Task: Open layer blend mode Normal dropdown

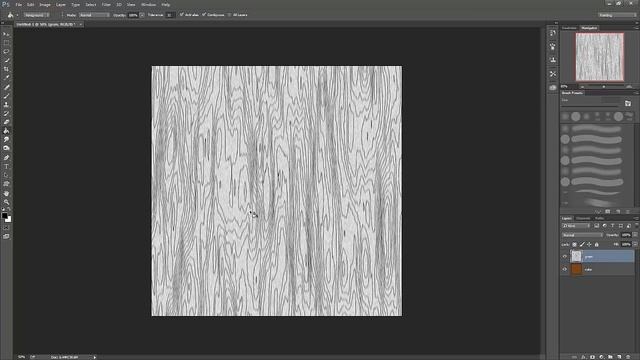Action: click(x=582, y=235)
